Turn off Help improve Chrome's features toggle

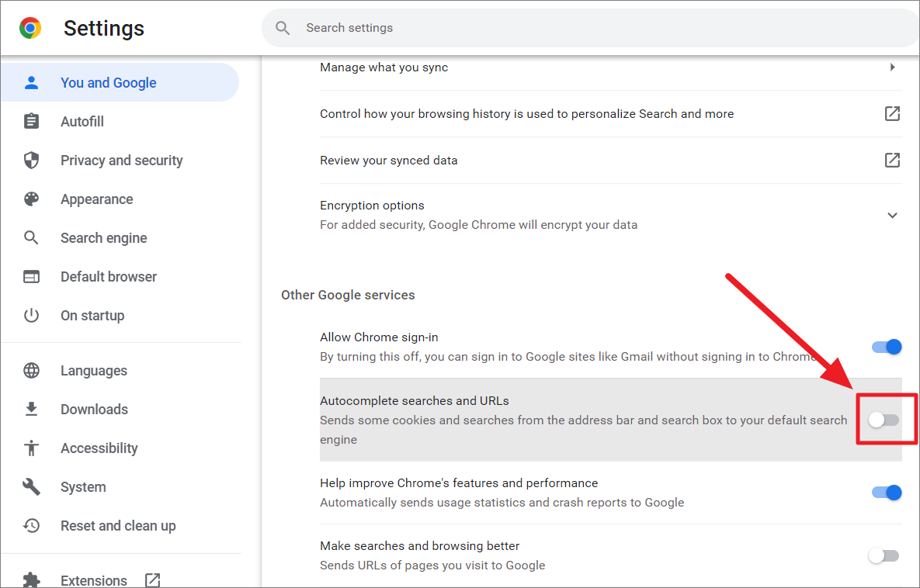[886, 493]
